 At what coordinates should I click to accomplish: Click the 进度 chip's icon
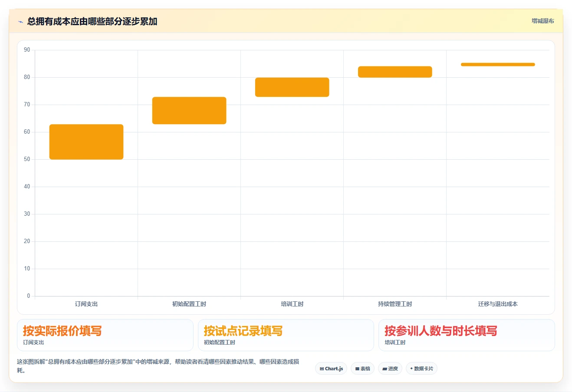point(385,369)
